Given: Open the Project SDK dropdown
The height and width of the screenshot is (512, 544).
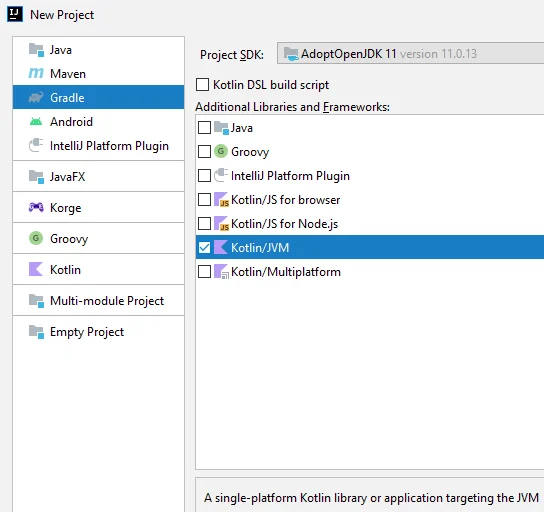Looking at the screenshot, I should coord(410,53).
